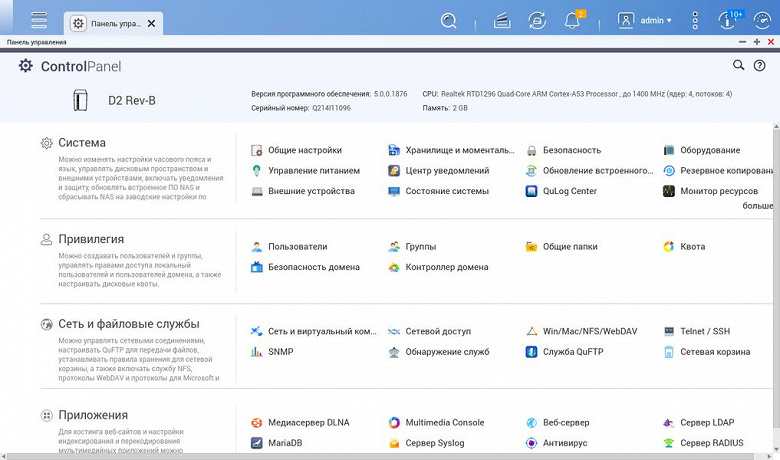Click the vertical scrollbar on the right
This screenshot has height=460, width=780.
click(x=776, y=250)
